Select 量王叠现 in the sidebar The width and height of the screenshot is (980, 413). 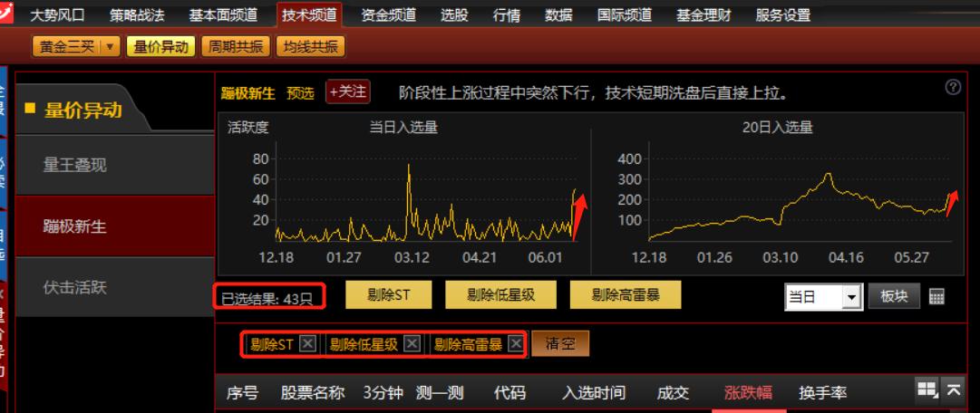point(115,165)
